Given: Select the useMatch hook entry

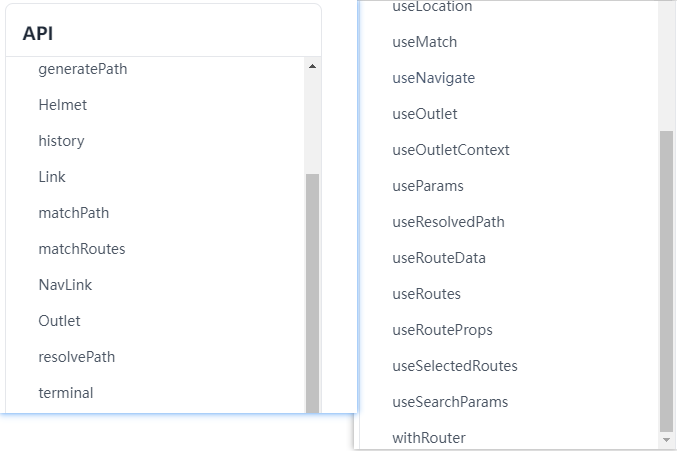Looking at the screenshot, I should coord(425,42).
